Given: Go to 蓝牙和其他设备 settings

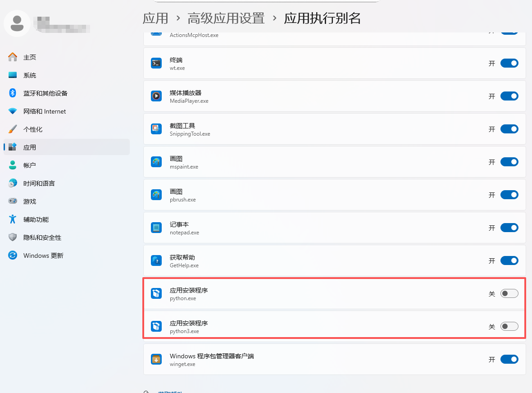Looking at the screenshot, I should (45, 93).
